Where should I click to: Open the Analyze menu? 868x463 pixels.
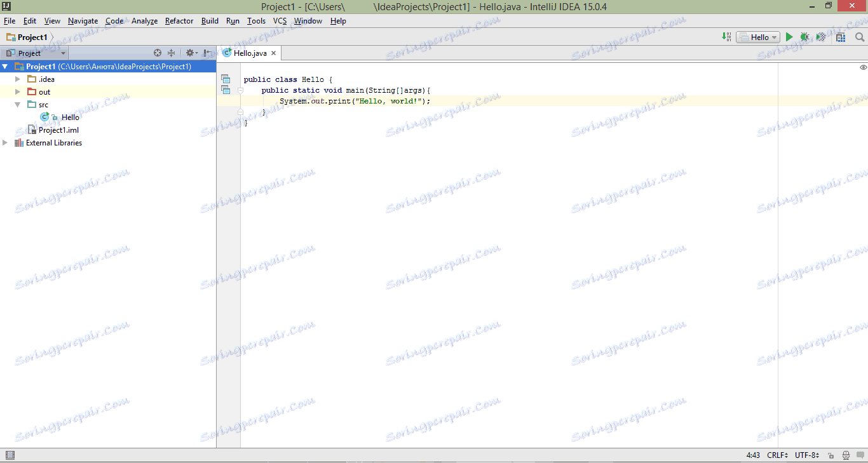click(144, 21)
